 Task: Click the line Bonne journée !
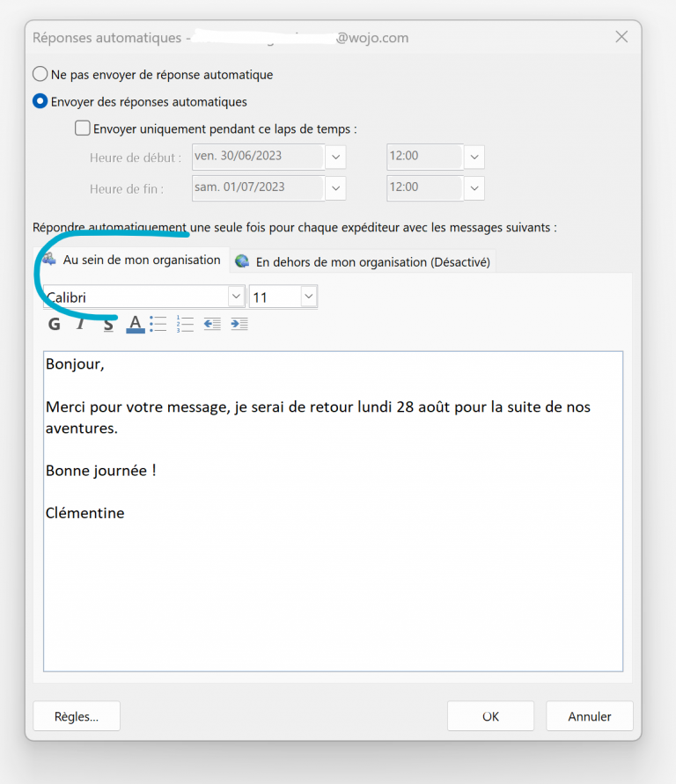pyautogui.click(x=101, y=471)
